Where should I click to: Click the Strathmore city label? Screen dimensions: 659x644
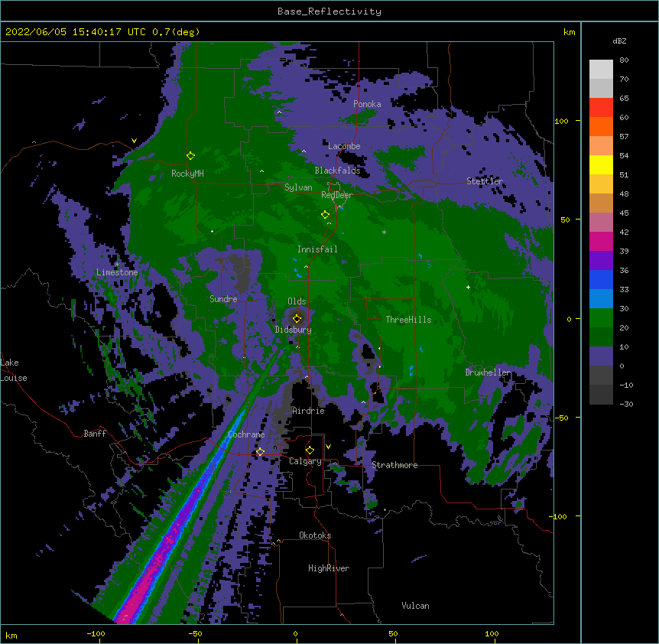[x=394, y=465]
